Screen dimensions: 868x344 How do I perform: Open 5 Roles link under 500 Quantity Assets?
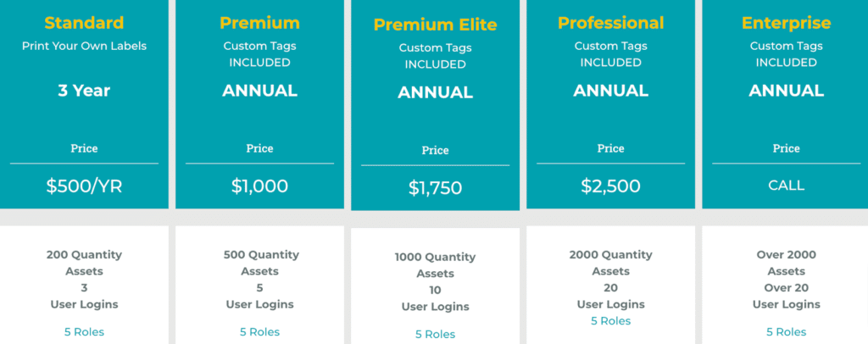[259, 331]
